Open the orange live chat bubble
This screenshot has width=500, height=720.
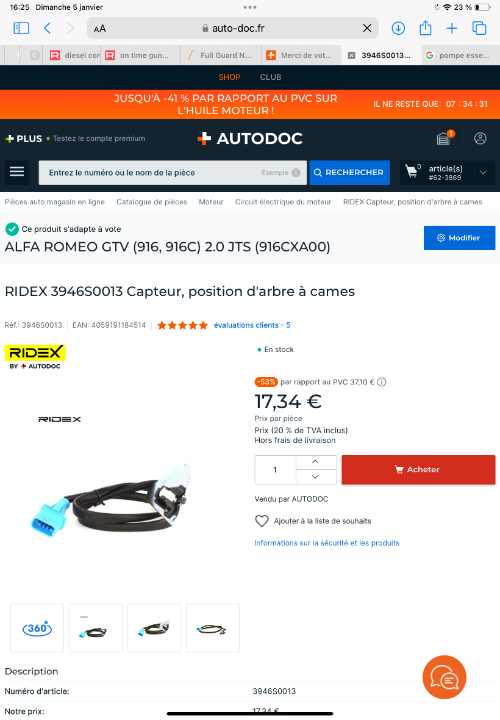pyautogui.click(x=444, y=677)
